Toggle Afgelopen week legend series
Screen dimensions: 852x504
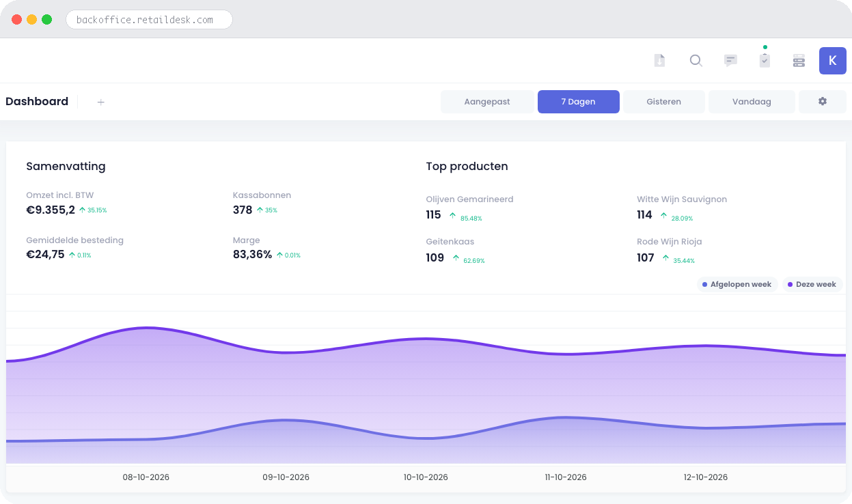coord(737,284)
